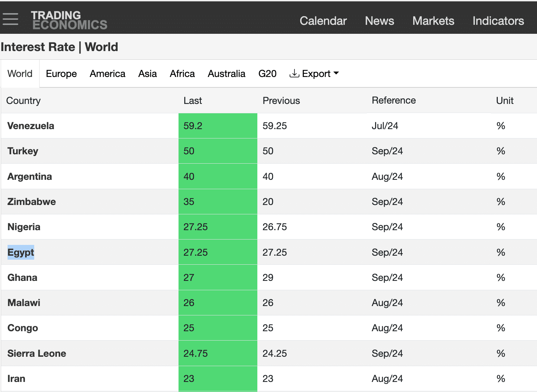Image resolution: width=537 pixels, height=392 pixels.
Task: Sort by the Reference column header
Action: [394, 100]
